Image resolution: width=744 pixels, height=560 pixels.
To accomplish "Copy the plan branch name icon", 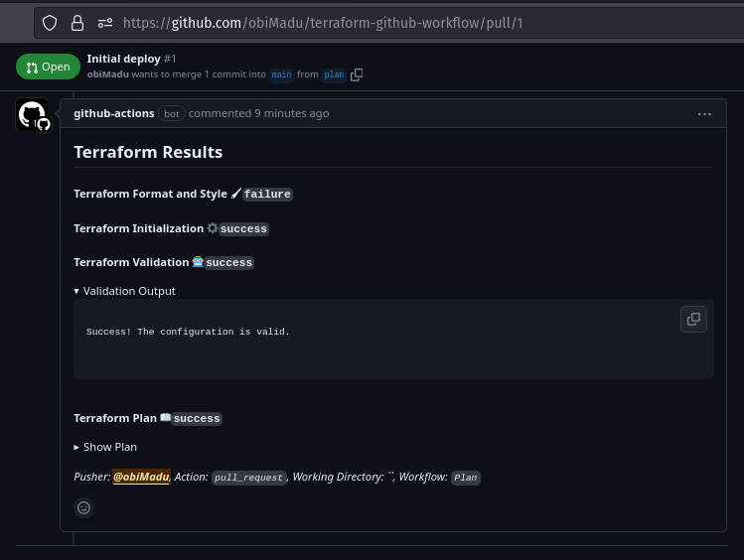I will point(357,74).
